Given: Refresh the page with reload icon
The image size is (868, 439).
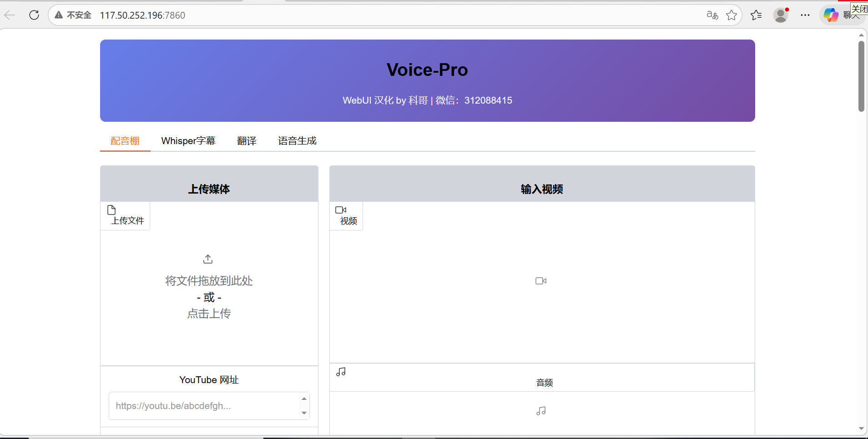Looking at the screenshot, I should (x=34, y=15).
